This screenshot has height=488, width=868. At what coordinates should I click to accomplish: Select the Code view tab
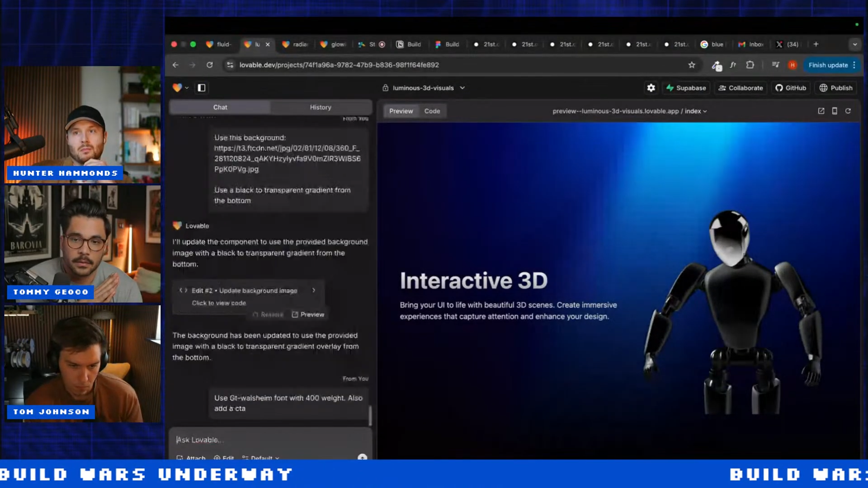click(x=432, y=111)
